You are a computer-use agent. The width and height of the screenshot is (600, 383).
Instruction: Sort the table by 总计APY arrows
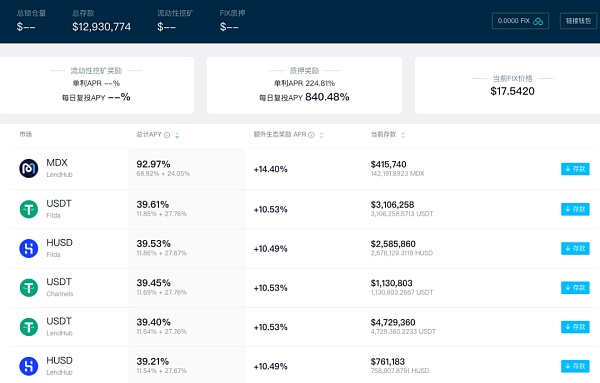tap(177, 135)
